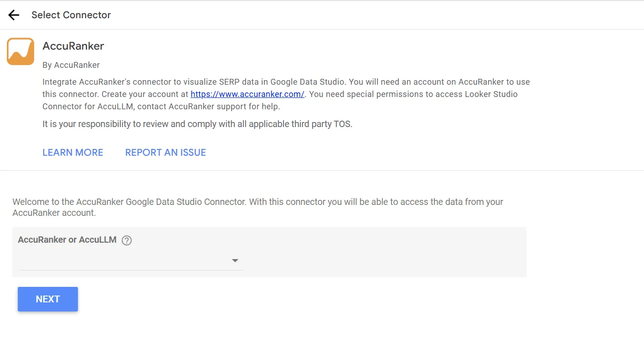
Task: Click the By AccuRanker author text
Action: pyautogui.click(x=71, y=65)
